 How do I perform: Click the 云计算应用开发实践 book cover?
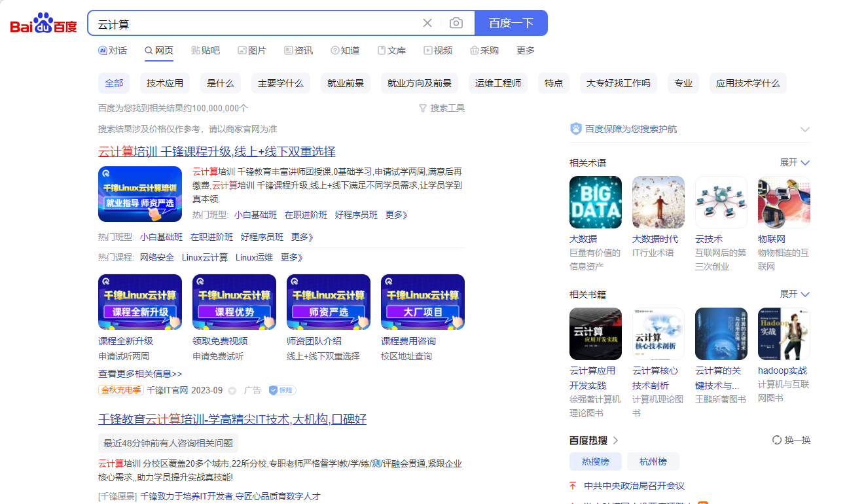click(x=596, y=334)
